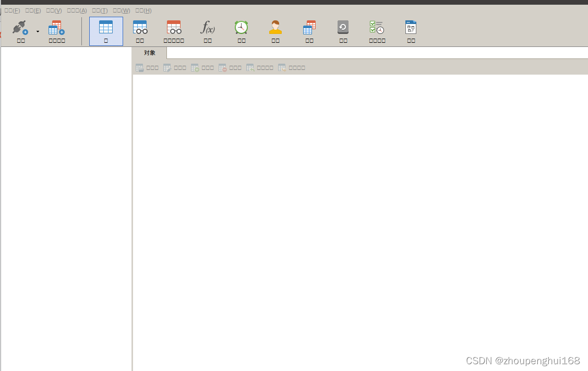This screenshot has height=371, width=588.
Task: Open Backup with the restore-arrow icon
Action: (343, 27)
